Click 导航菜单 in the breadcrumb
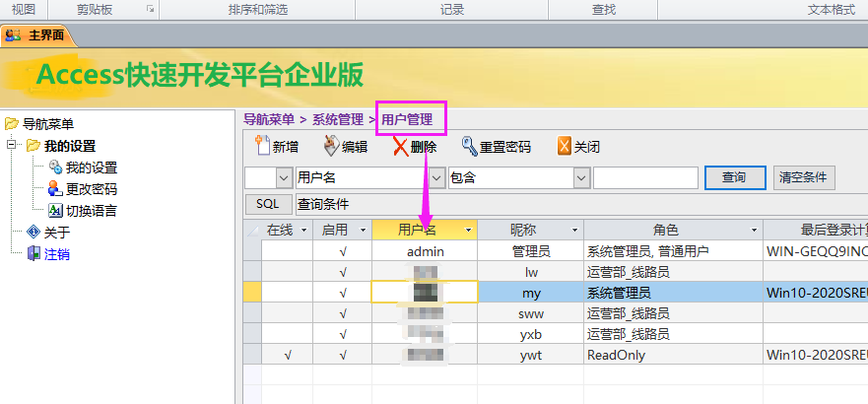 [x=269, y=119]
